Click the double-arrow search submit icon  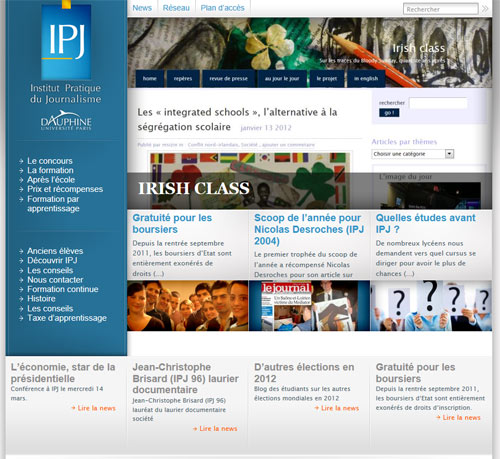click(485, 9)
